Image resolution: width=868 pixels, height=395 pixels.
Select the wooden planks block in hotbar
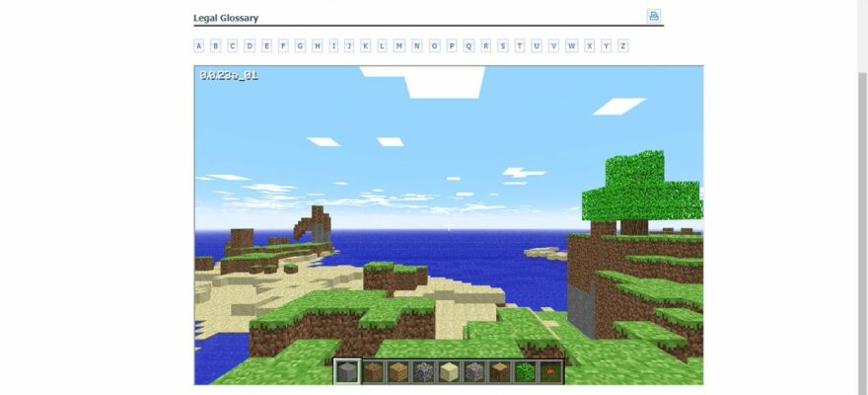pyautogui.click(x=398, y=371)
